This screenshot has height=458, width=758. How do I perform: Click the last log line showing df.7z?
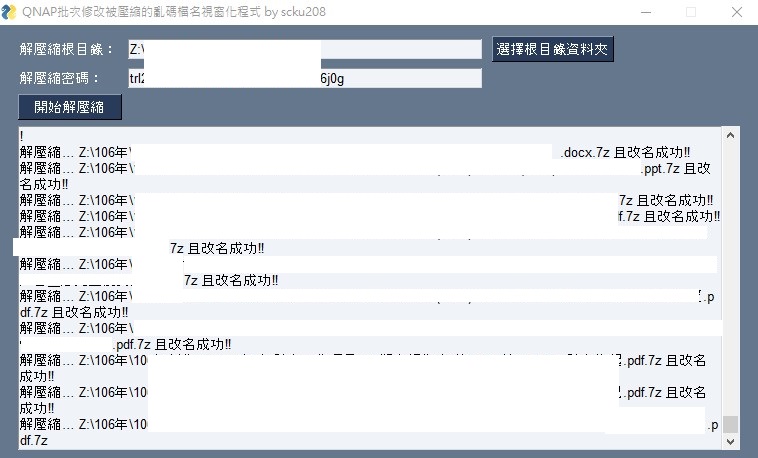(34, 441)
